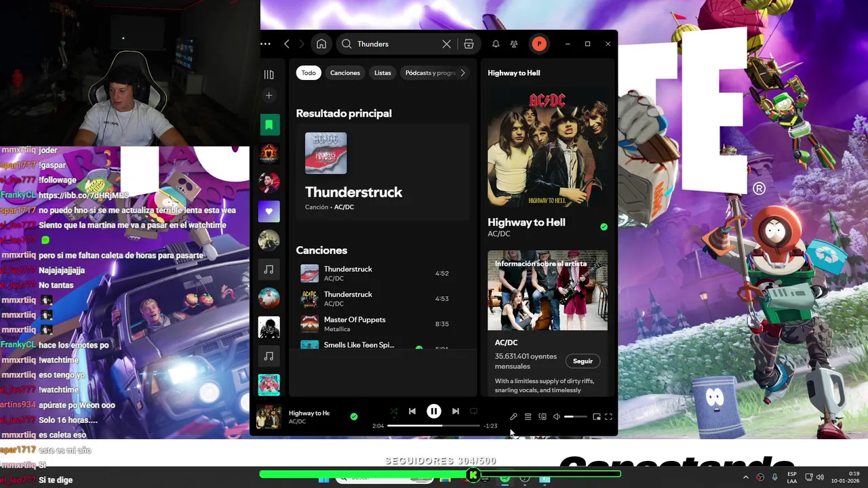Open the mini player
The image size is (868, 488).
point(597,417)
